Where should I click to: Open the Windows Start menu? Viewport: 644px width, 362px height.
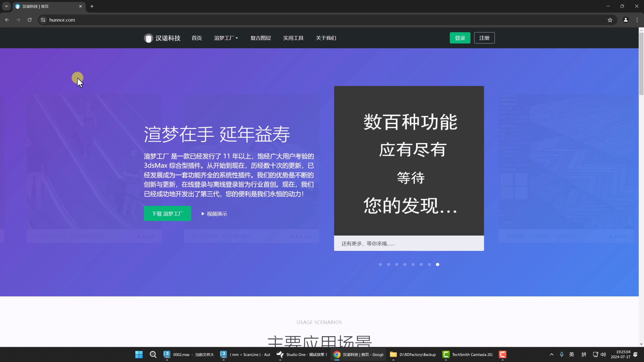[x=139, y=354]
